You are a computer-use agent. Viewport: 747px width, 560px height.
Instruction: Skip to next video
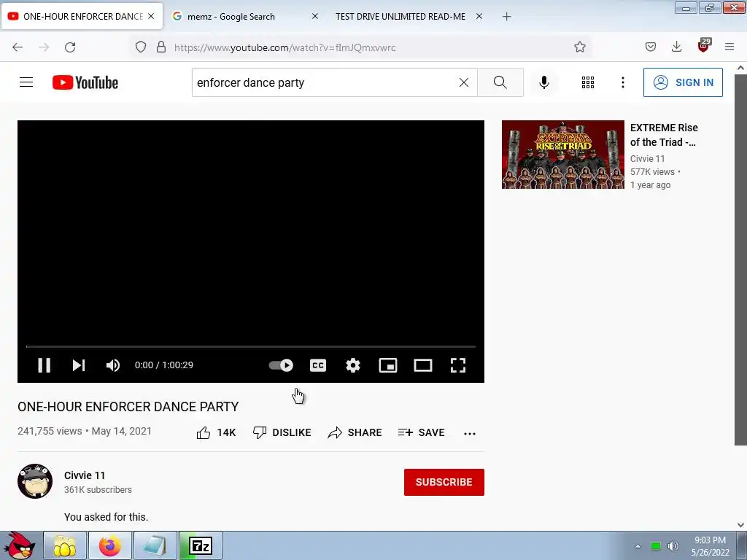coord(79,365)
